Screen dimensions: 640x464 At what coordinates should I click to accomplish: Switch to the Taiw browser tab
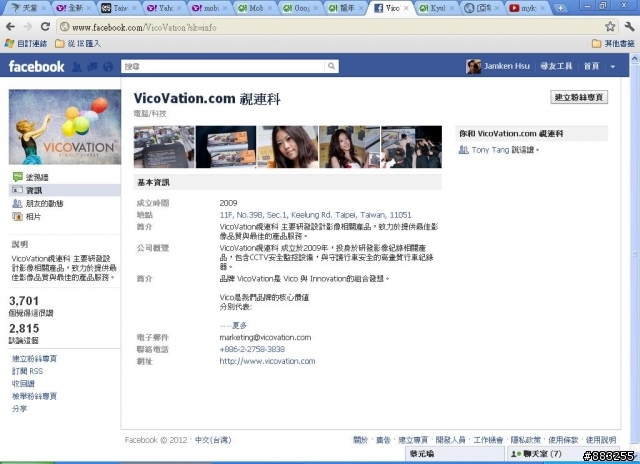pos(118,8)
